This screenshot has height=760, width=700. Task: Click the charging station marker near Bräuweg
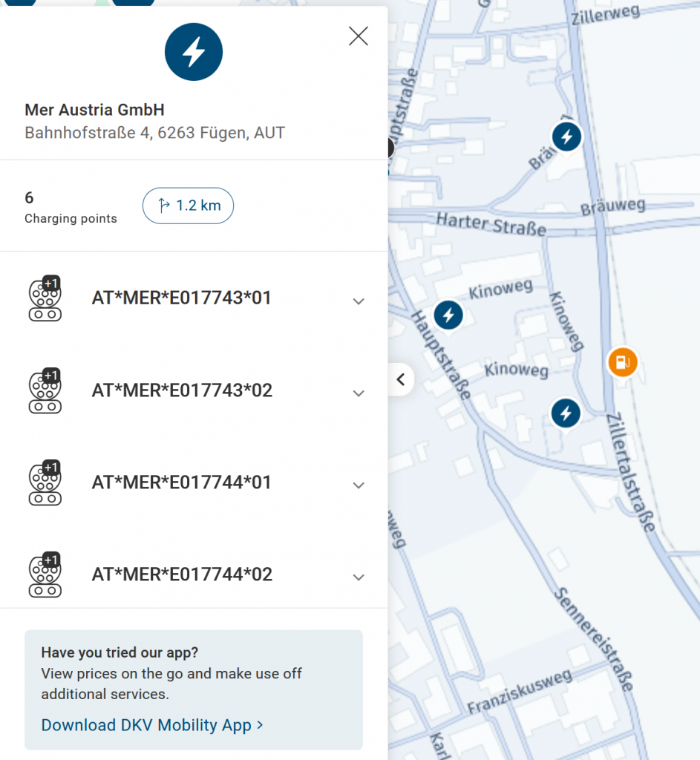tap(567, 137)
